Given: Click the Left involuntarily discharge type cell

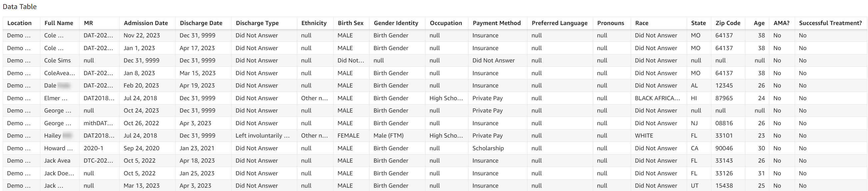Looking at the screenshot, I should coord(262,136).
